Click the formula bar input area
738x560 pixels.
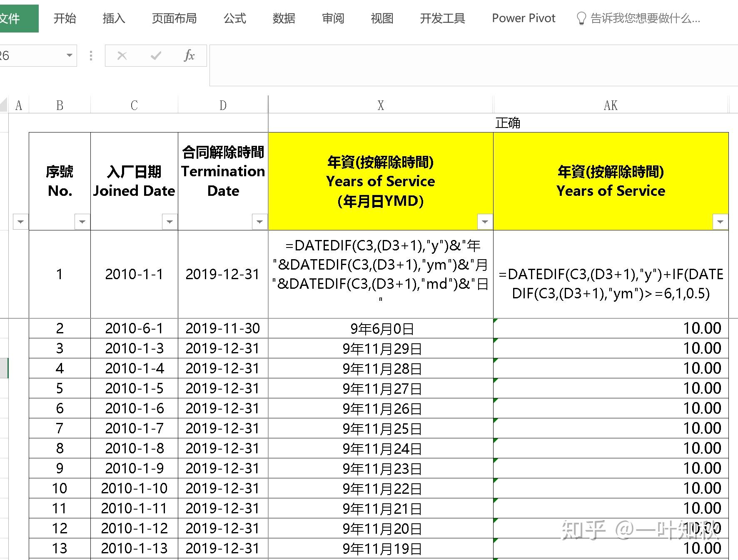point(474,65)
